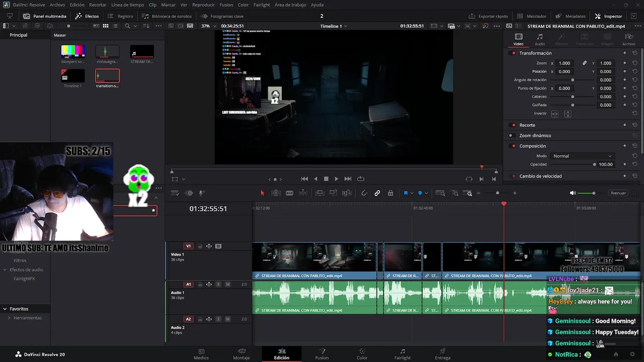The height and width of the screenshot is (362, 644).
Task: Click the viewer Play button
Action: (337, 179)
